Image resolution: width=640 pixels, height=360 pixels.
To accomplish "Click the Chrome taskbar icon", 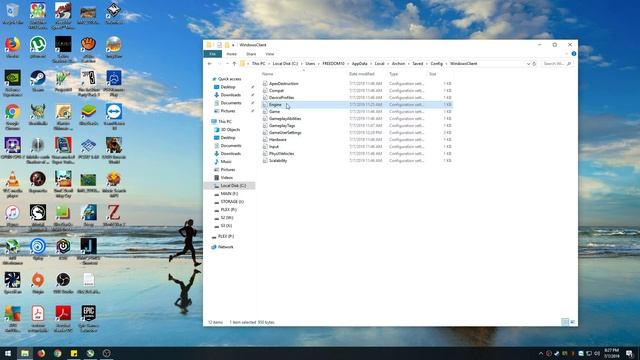I will (x=58, y=353).
